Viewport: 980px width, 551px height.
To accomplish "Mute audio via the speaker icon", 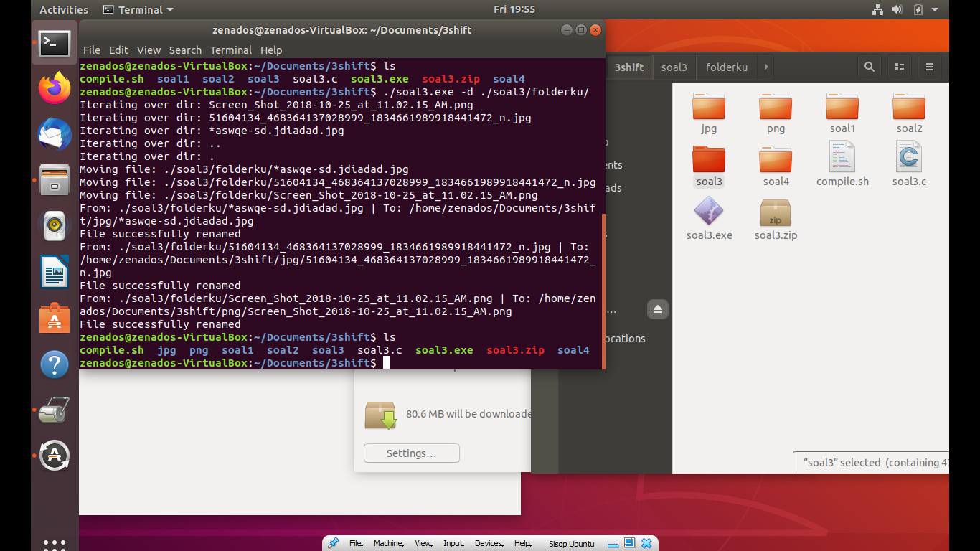I will tap(896, 9).
